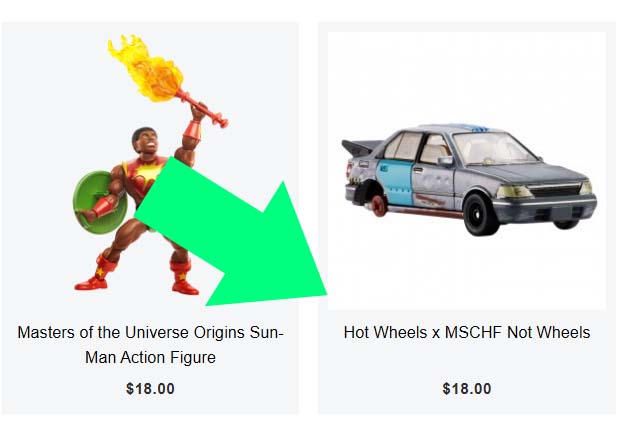Click the flaming torch held by Sun-Man

pyautogui.click(x=163, y=78)
